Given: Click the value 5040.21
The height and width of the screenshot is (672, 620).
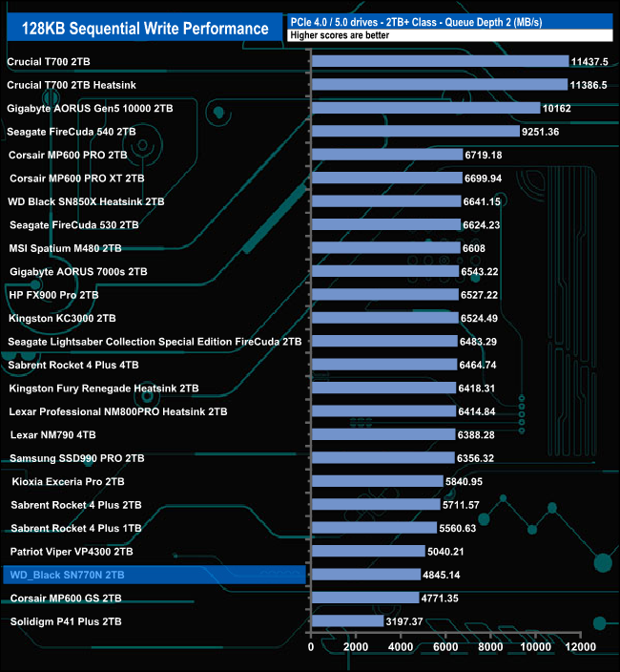Looking at the screenshot, I should (445, 552).
